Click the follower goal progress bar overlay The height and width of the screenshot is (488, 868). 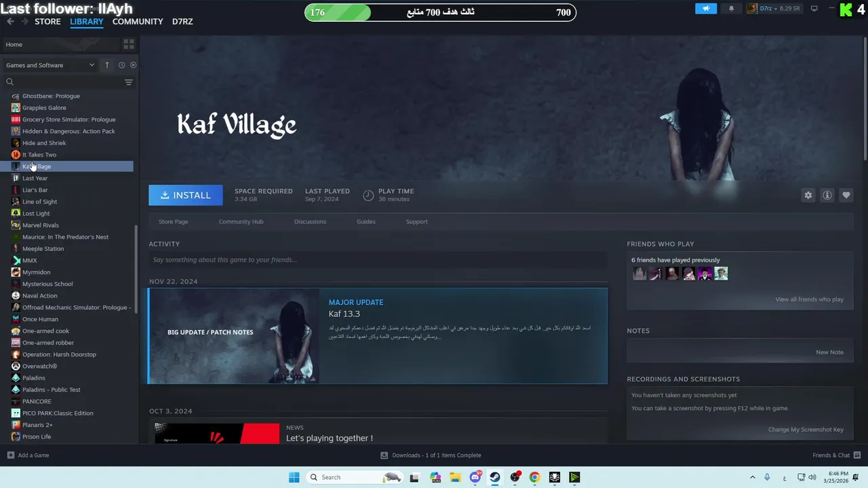click(440, 12)
